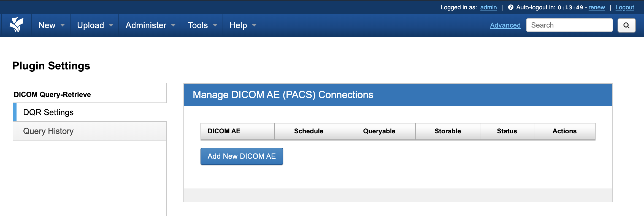
Task: Click the Logout link
Action: 625,7
